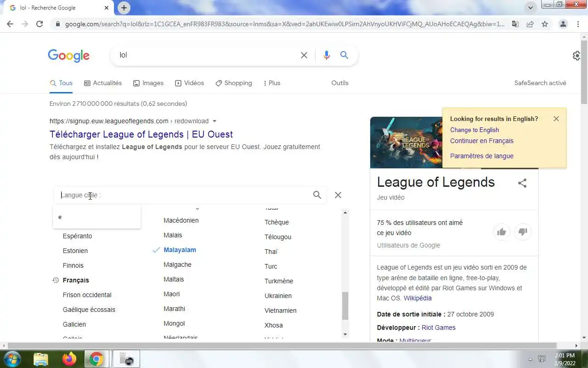
Task: Open the Google settings gear
Action: (x=577, y=56)
